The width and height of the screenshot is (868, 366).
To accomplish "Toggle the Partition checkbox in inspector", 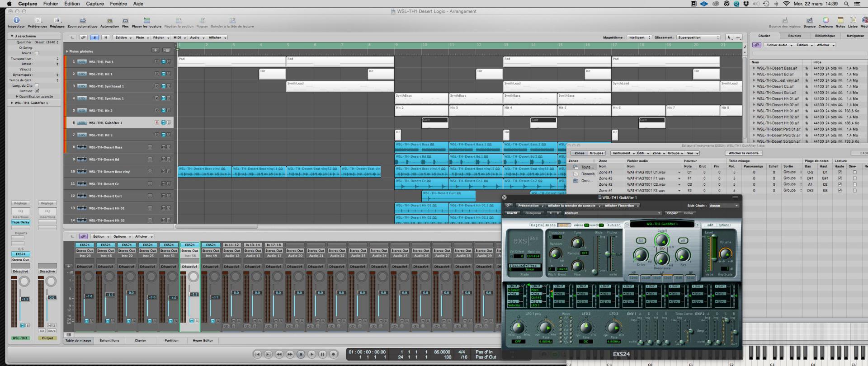I will (x=37, y=91).
